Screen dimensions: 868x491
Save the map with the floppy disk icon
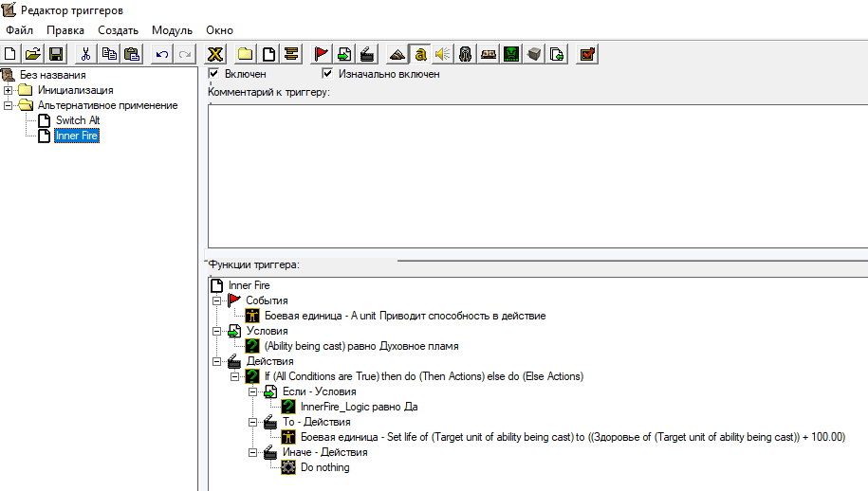pyautogui.click(x=56, y=54)
